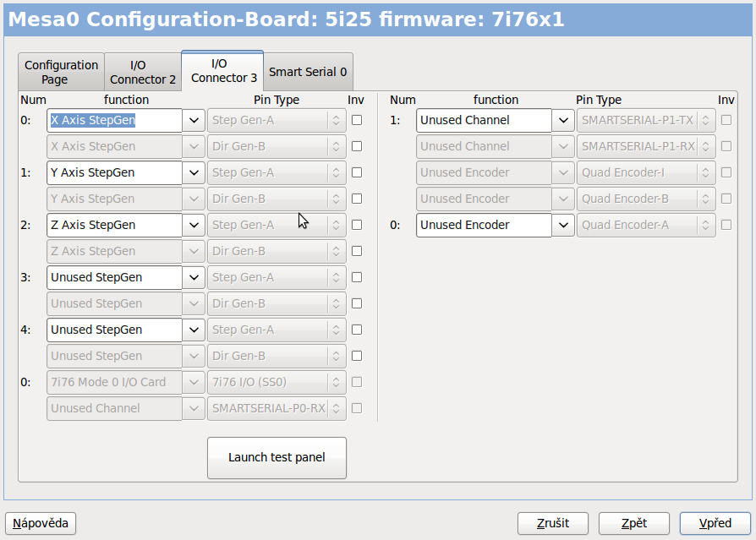Click the Zrušit cancel button
Screen dimensions: 756x540
coord(553,524)
